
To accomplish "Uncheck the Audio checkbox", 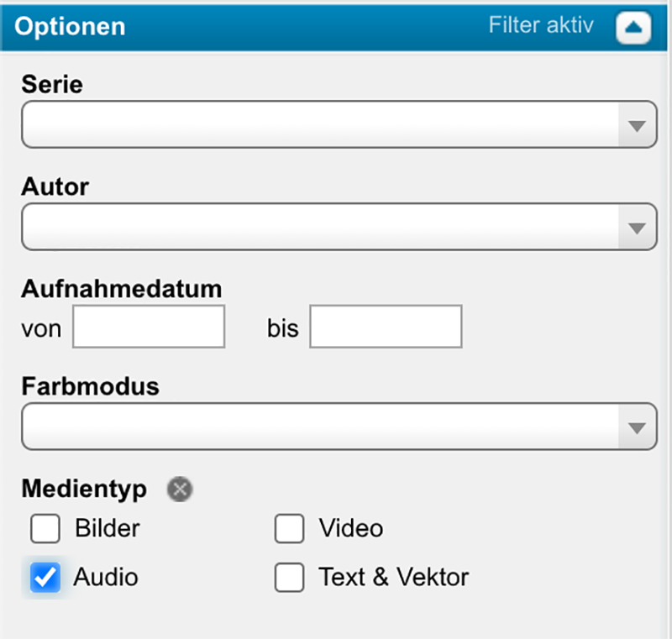I will [x=45, y=577].
